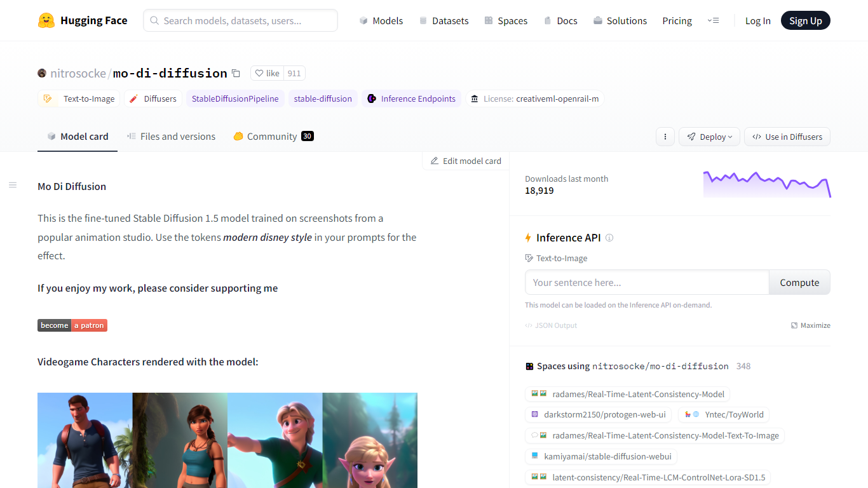Click the Maximize widget icon
The height and width of the screenshot is (488, 868).
pyautogui.click(x=794, y=325)
